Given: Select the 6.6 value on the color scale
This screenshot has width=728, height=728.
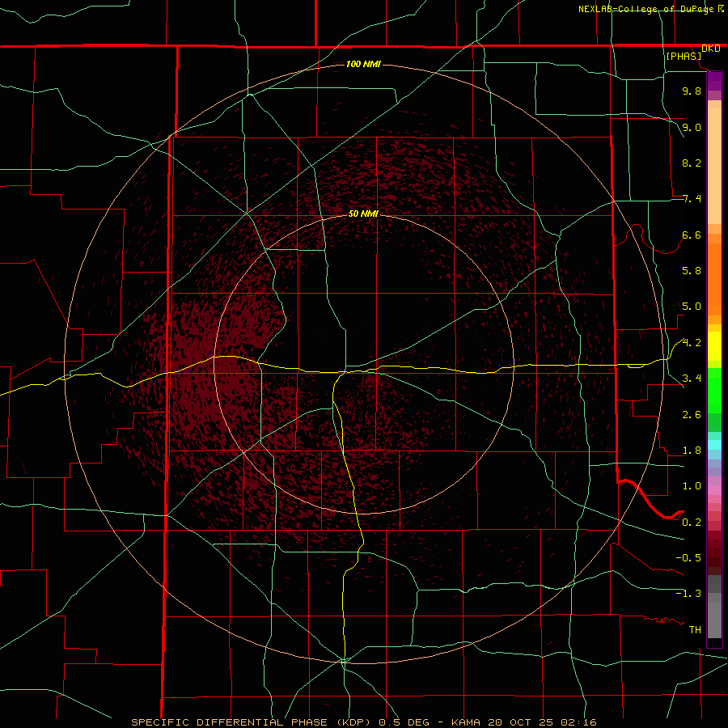Looking at the screenshot, I should click(x=692, y=235).
